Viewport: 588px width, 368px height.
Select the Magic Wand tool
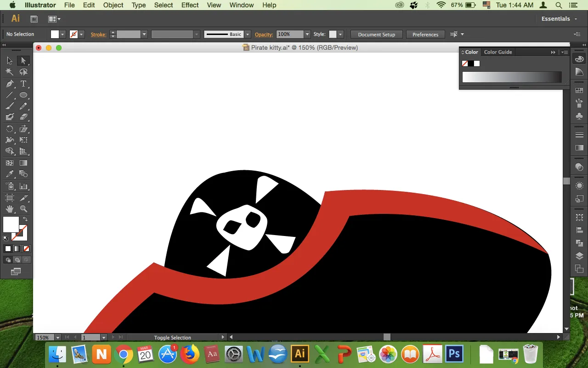pyautogui.click(x=10, y=72)
